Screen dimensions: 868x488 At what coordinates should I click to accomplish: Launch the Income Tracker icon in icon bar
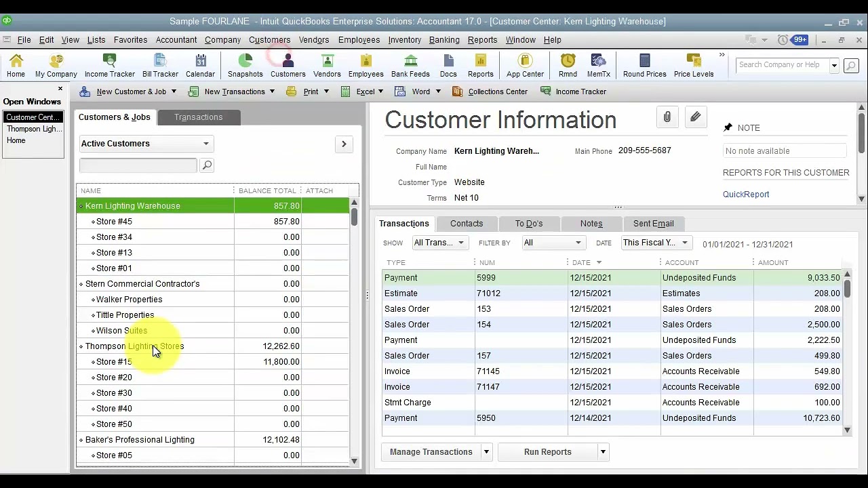click(x=110, y=66)
